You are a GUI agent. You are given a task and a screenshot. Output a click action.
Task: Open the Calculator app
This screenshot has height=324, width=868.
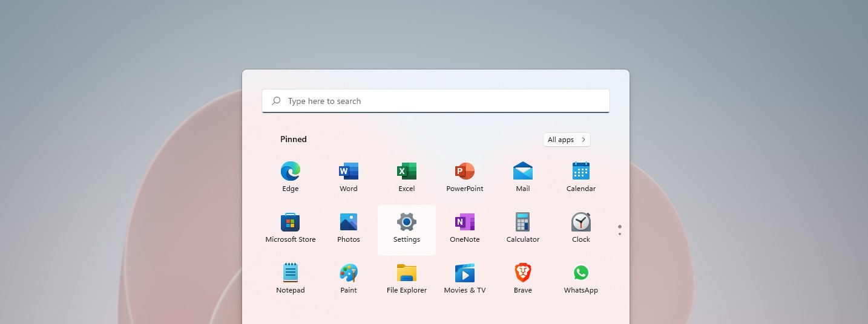point(523,222)
